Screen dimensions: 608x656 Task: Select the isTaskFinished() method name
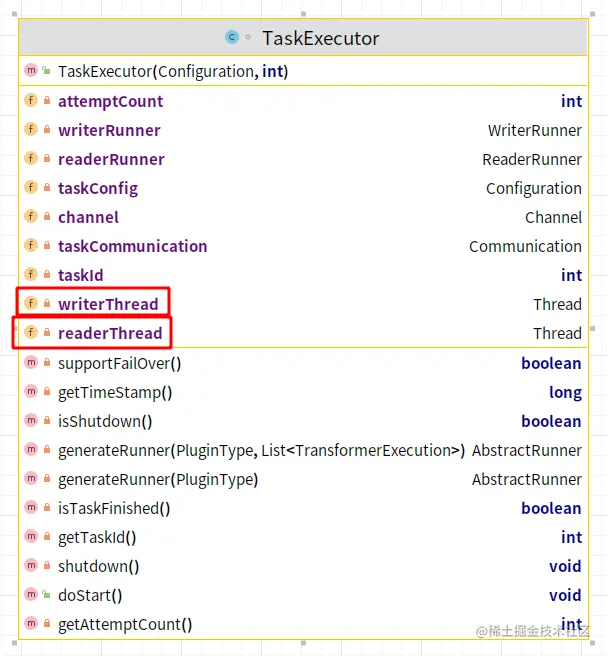click(114, 508)
